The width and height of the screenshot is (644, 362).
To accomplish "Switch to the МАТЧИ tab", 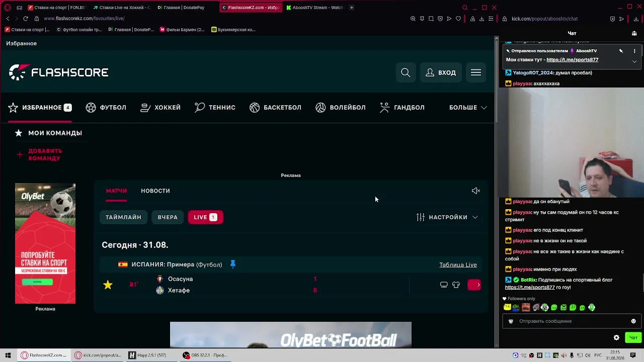I will tap(116, 191).
